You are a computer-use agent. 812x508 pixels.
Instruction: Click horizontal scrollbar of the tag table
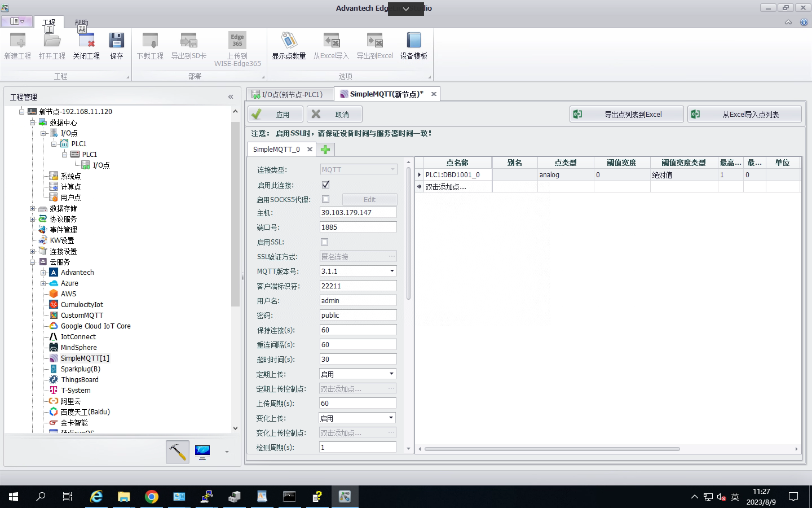pos(552,449)
